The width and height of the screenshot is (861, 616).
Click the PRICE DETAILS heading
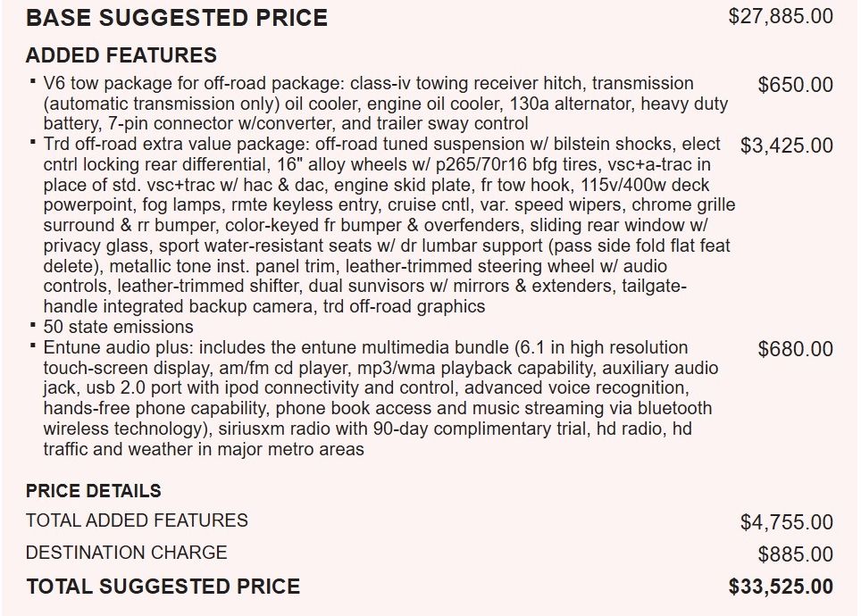[94, 490]
